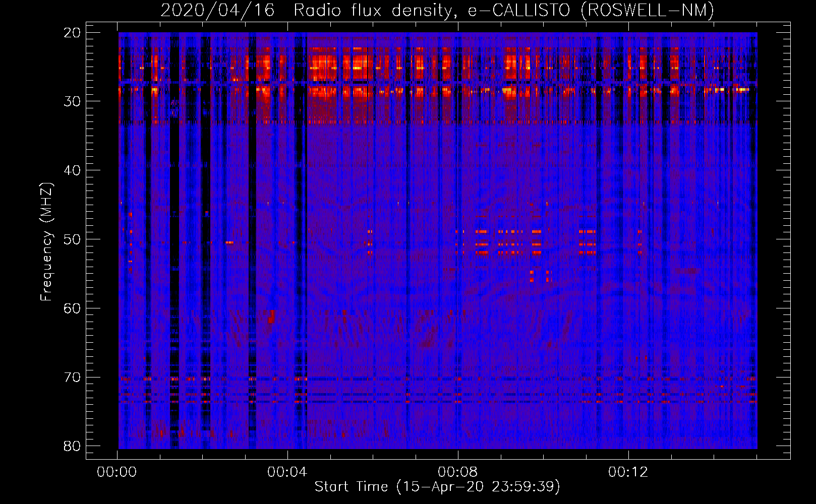
Task: Click the '00:04' time tick label
Action: pos(287,472)
